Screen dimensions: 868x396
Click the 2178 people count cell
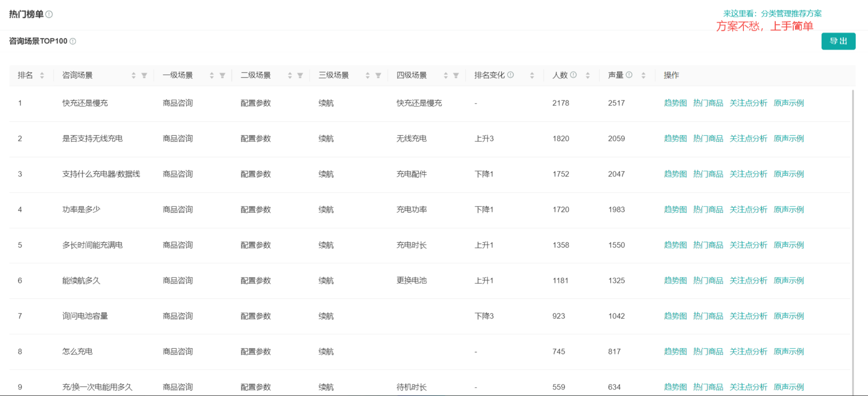561,103
